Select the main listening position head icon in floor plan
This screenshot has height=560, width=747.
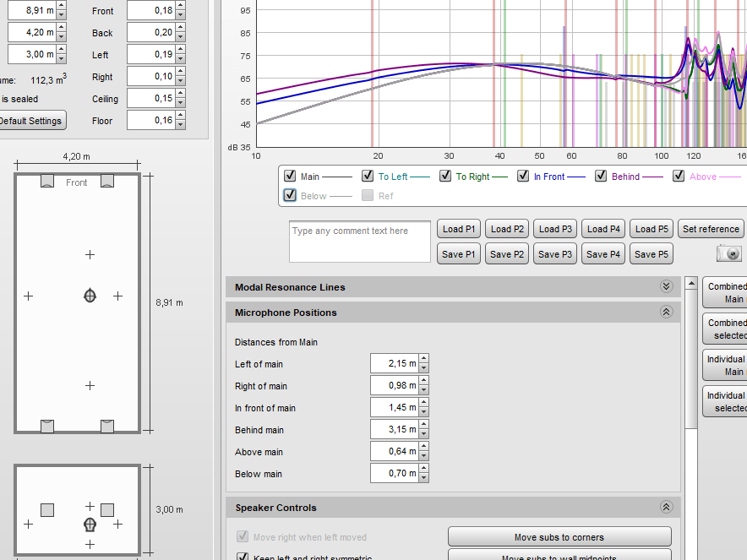click(x=90, y=296)
